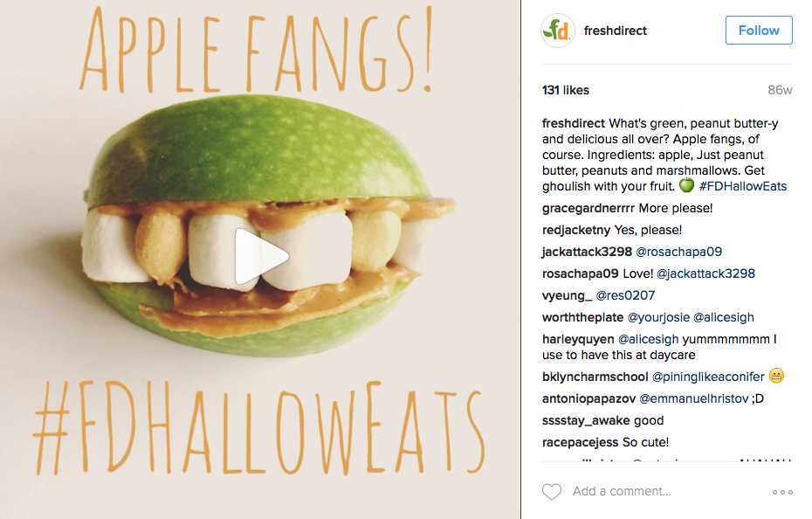View the 131 likes list
812x519 pixels.
566,90
